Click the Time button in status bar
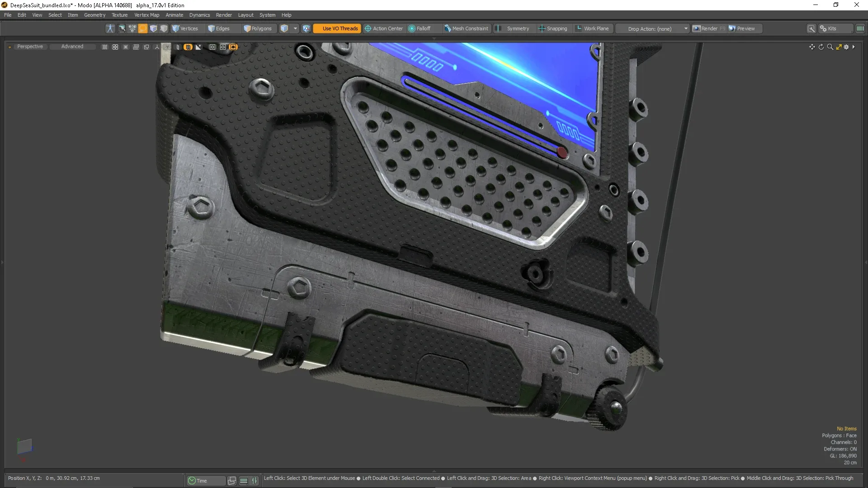 [x=206, y=481]
